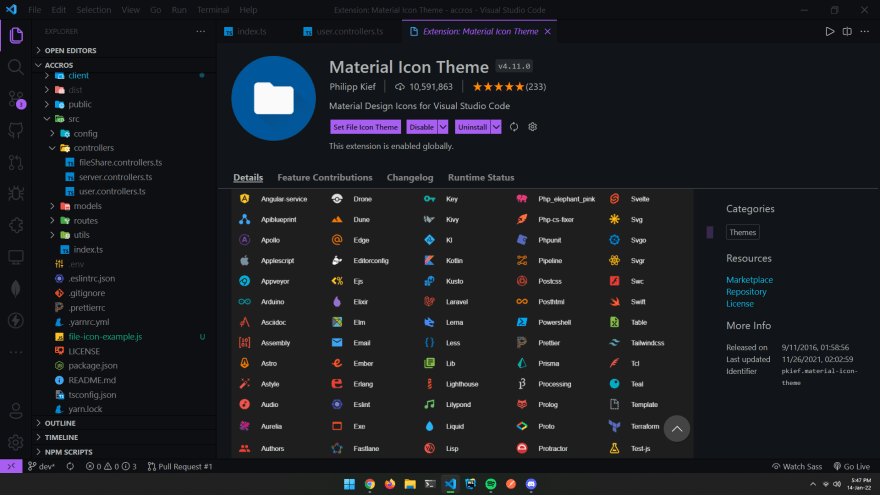Open the Feature Contributions tab
The width and height of the screenshot is (880, 495).
(x=324, y=177)
